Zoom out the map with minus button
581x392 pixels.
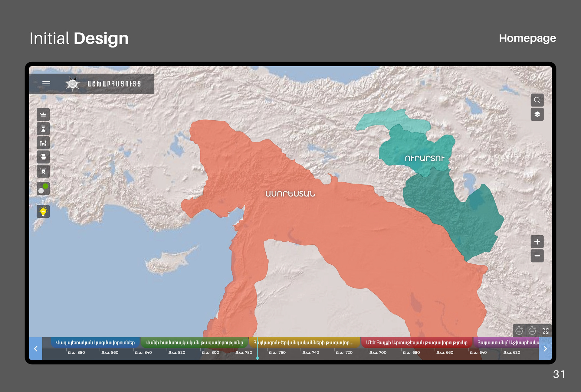[537, 256]
